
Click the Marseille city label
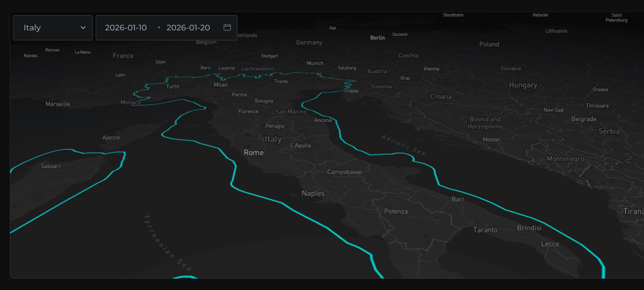click(58, 104)
